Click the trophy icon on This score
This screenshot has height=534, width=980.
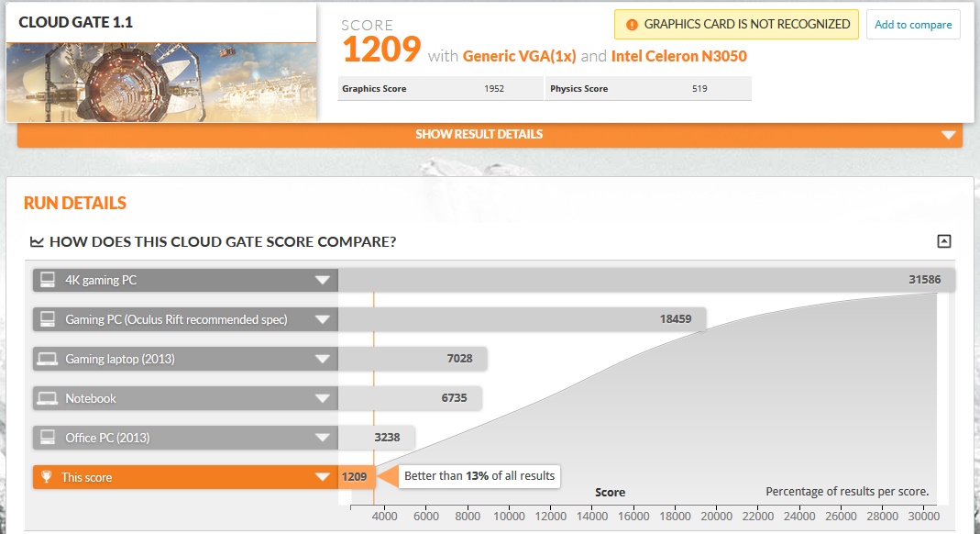click(46, 476)
